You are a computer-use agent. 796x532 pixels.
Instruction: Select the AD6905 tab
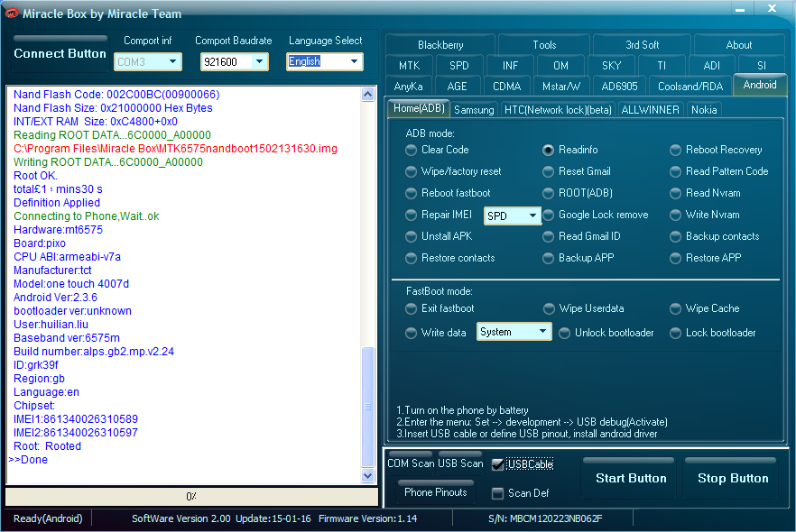[x=619, y=87]
